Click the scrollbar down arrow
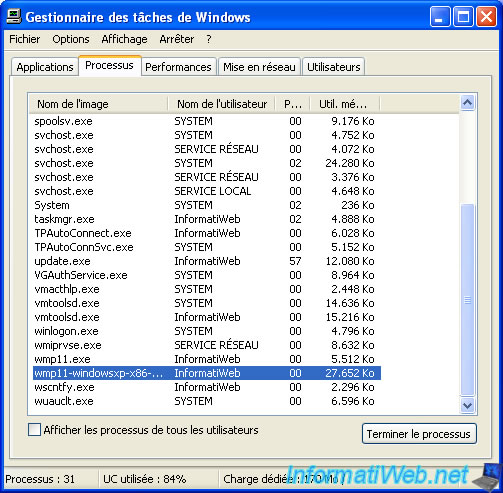 467,406
